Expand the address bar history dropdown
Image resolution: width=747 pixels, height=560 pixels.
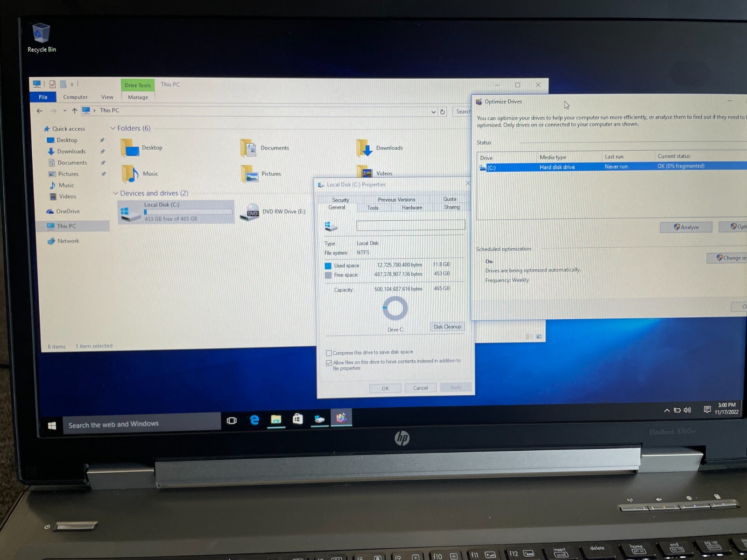433,112
